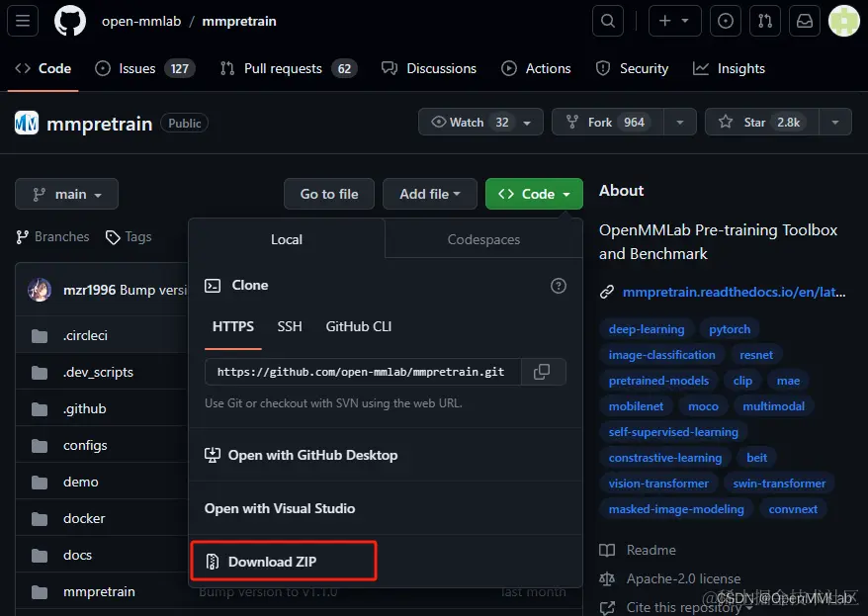Image resolution: width=868 pixels, height=616 pixels.
Task: Switch to the Discussions tab
Action: point(429,68)
